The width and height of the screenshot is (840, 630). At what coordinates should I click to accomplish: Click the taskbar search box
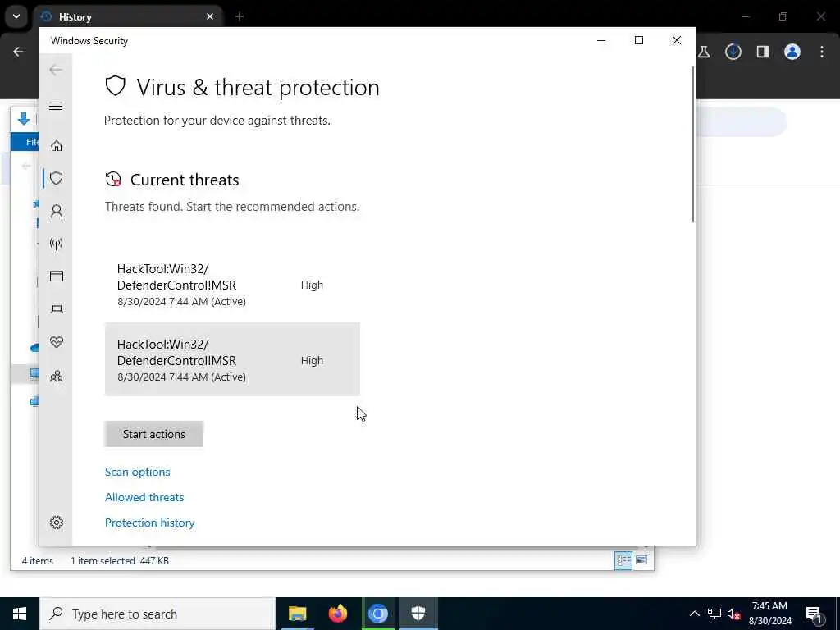(x=157, y=614)
